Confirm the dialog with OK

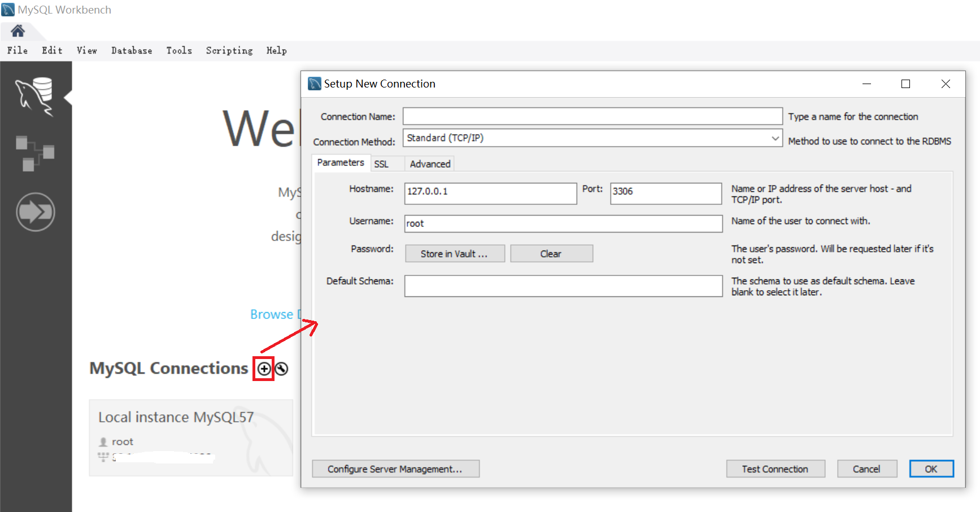pyautogui.click(x=931, y=469)
